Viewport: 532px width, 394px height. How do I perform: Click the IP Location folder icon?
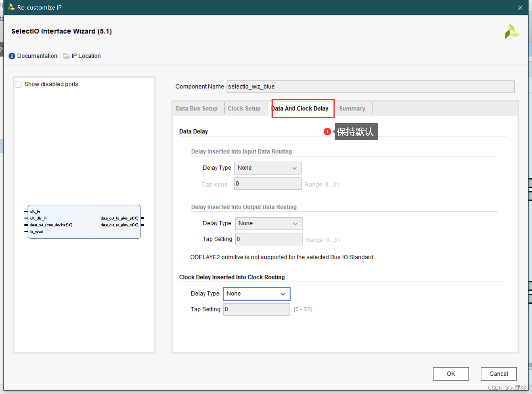pos(66,56)
